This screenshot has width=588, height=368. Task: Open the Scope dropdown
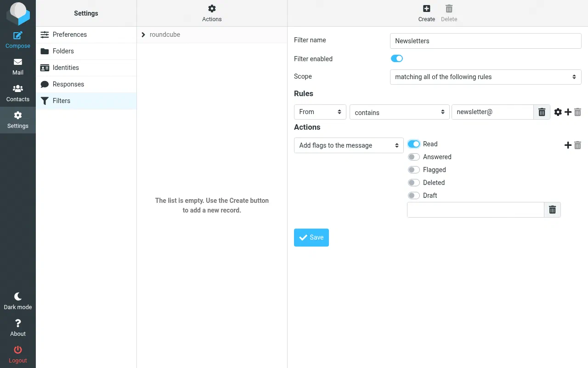486,77
